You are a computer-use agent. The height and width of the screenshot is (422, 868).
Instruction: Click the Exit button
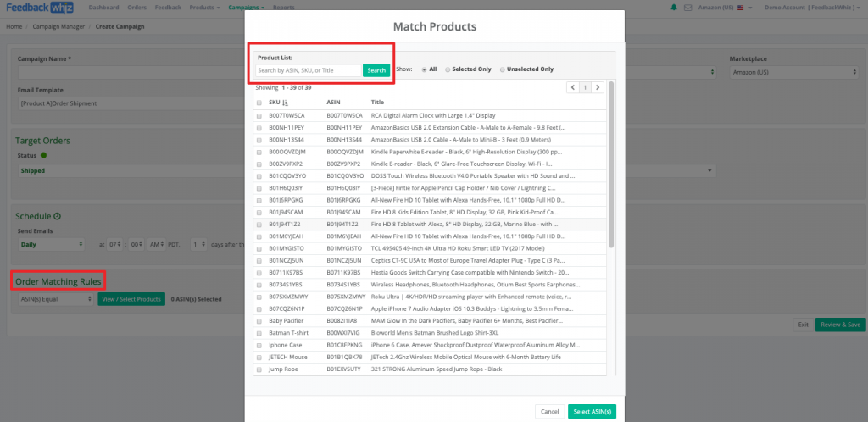(804, 325)
